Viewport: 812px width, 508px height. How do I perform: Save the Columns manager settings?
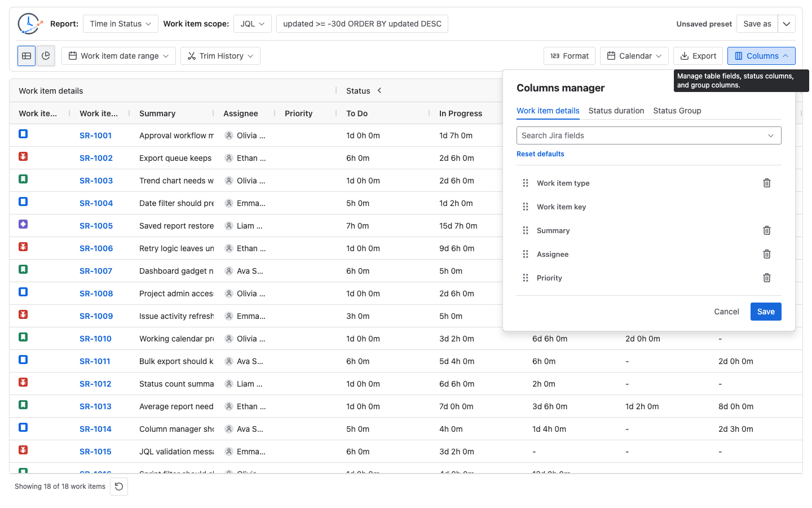[766, 312]
